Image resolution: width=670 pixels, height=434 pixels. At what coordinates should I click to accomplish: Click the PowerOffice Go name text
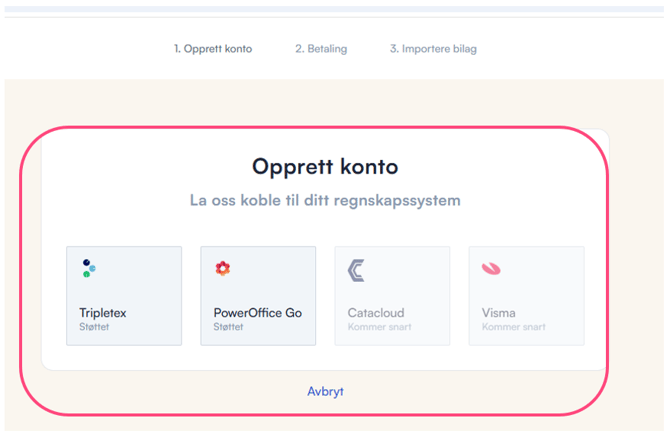point(258,313)
